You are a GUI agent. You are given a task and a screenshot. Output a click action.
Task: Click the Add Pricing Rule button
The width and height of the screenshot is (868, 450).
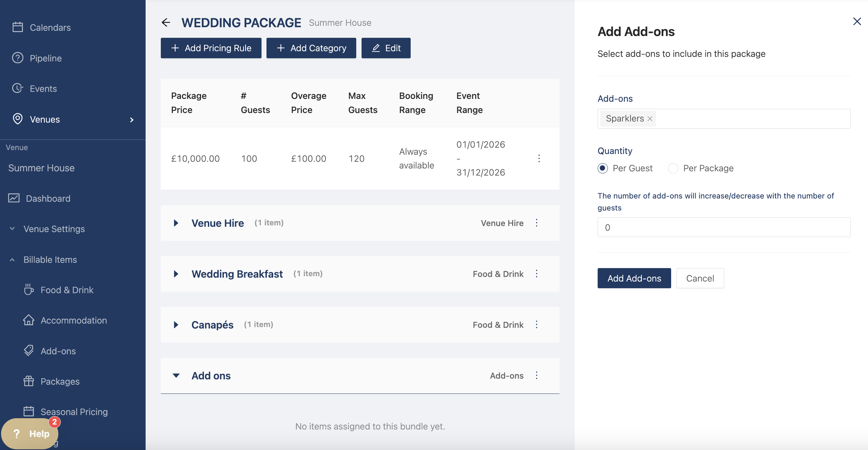(211, 48)
